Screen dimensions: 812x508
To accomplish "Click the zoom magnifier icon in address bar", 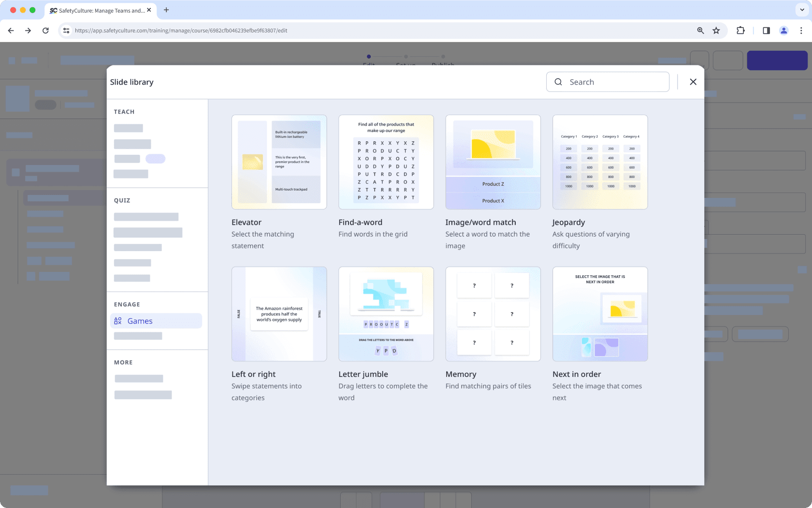I will tap(700, 30).
